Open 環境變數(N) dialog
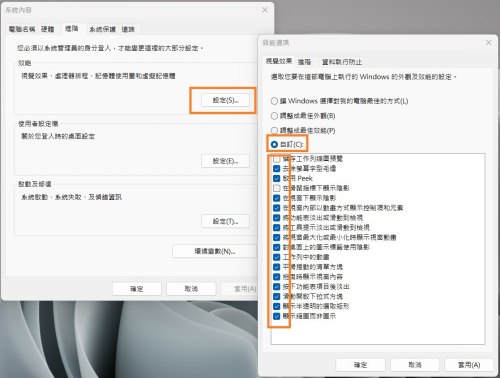The width and height of the screenshot is (501, 378). [x=214, y=251]
